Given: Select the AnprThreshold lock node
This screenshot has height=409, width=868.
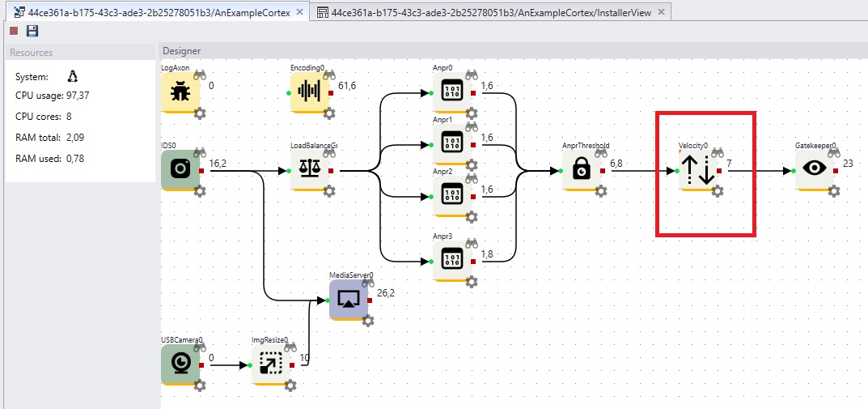Looking at the screenshot, I should click(x=582, y=170).
